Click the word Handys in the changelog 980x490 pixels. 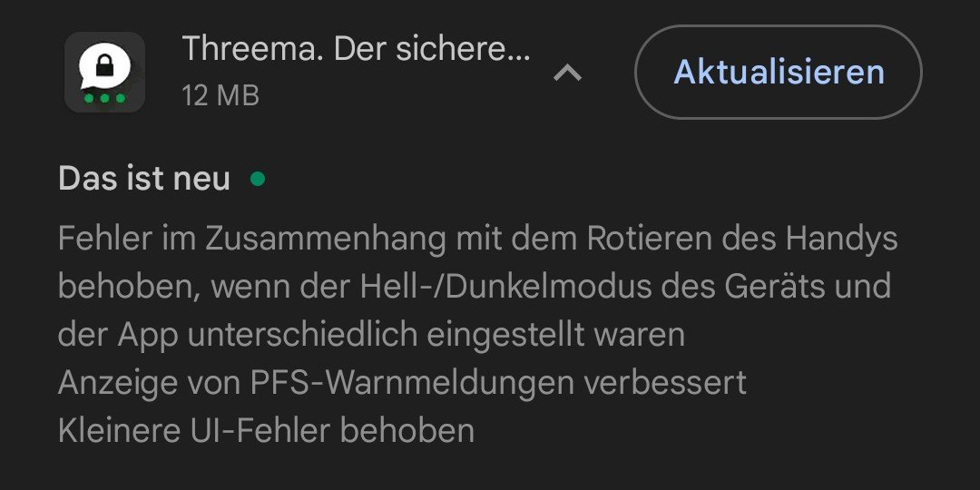click(841, 240)
